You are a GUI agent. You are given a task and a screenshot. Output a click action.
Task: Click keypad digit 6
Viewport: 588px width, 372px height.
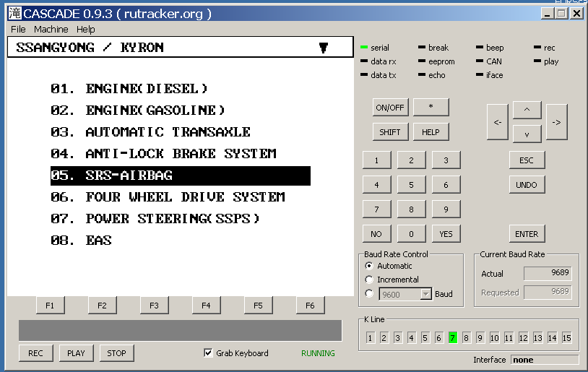point(446,185)
